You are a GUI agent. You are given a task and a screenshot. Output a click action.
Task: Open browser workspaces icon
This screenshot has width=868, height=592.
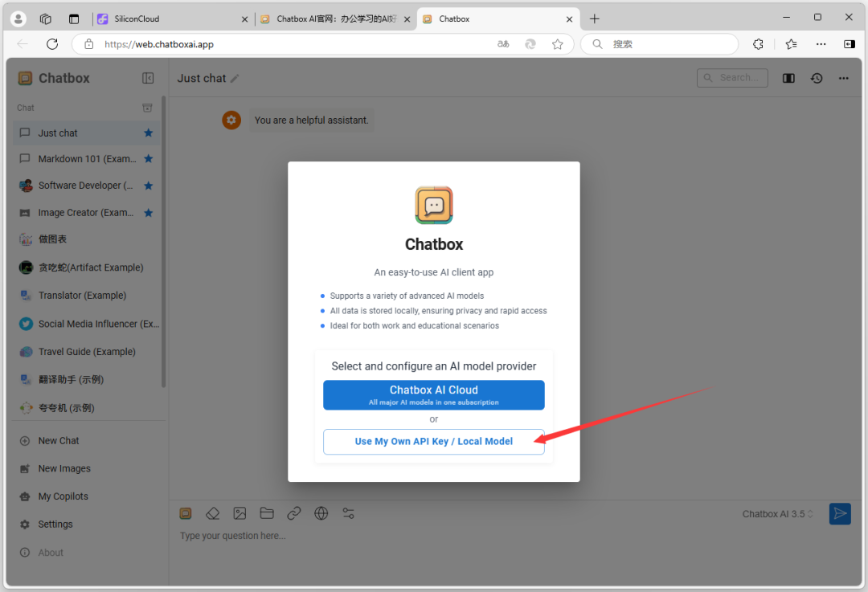[x=45, y=18]
